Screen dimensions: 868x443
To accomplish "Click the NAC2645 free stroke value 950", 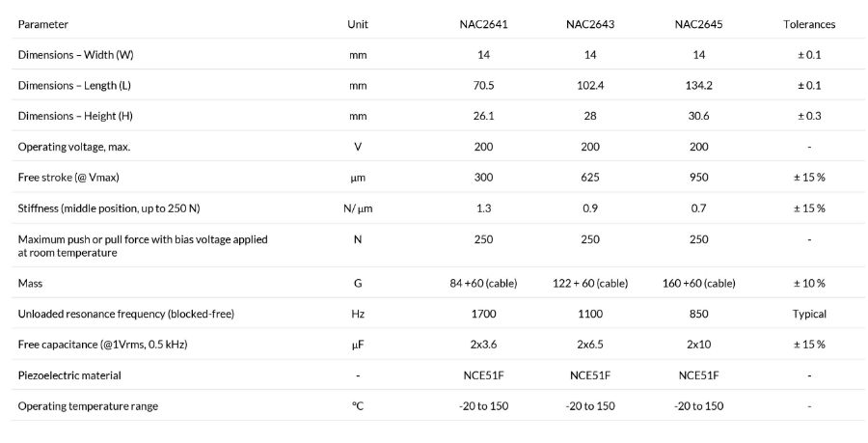I will point(698,178).
